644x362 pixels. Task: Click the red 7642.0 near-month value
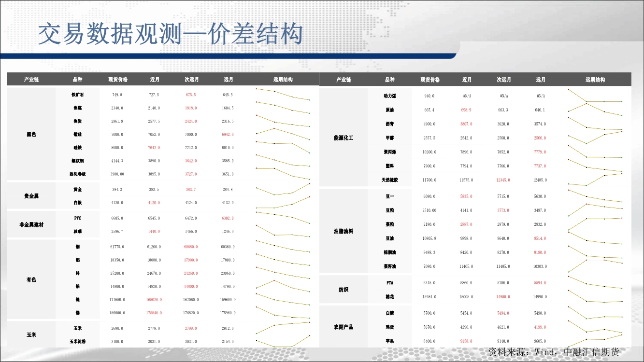click(155, 148)
